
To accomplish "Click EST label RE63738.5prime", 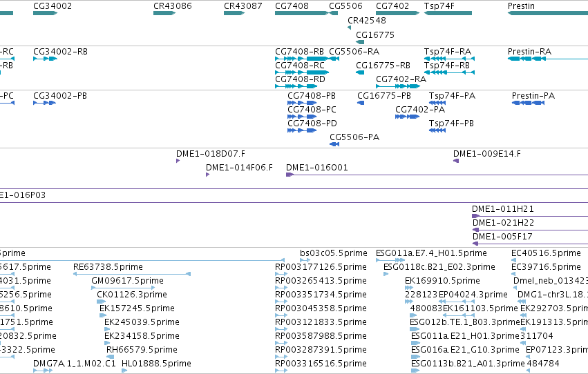I will pyautogui.click(x=108, y=267).
